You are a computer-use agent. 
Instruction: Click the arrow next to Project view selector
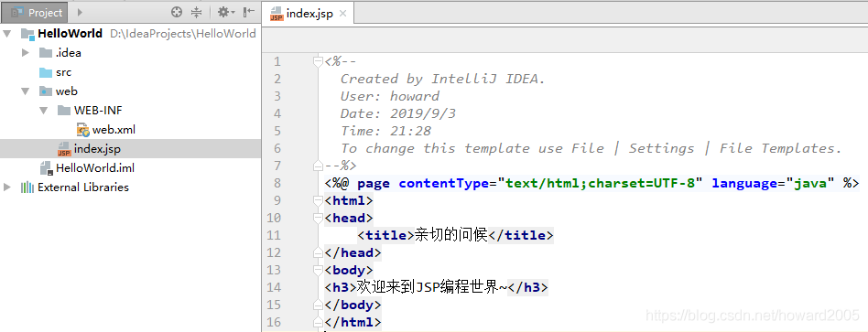(x=80, y=12)
